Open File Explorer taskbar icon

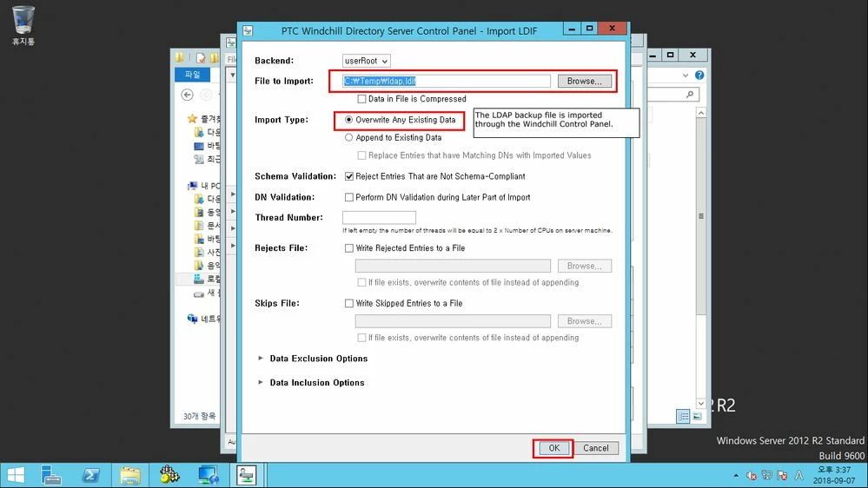[130, 475]
